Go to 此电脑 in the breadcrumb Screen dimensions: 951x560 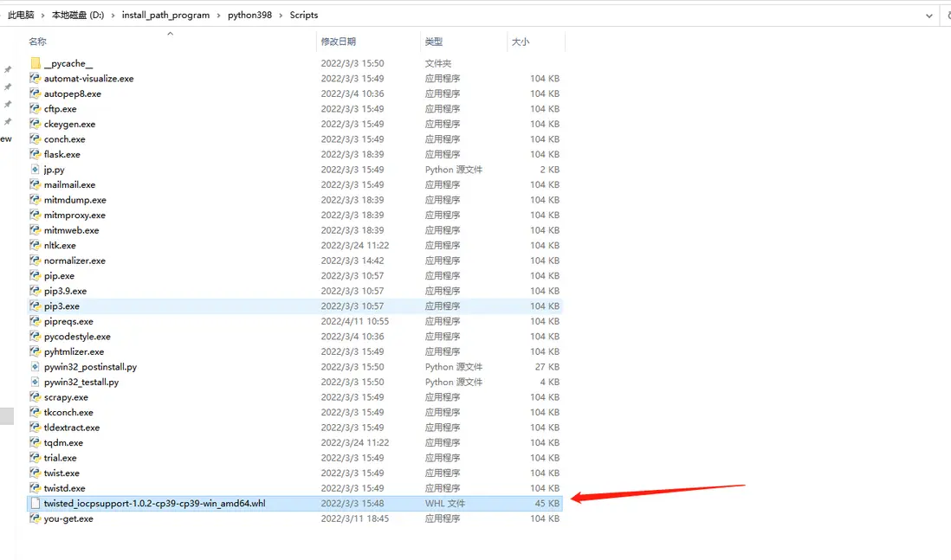click(x=21, y=16)
